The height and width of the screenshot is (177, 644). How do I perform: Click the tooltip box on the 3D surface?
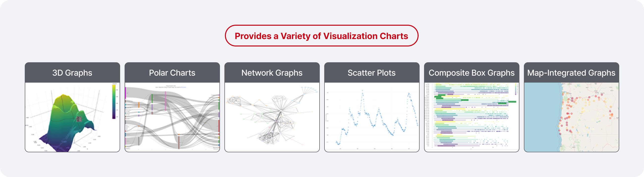[x=79, y=119]
